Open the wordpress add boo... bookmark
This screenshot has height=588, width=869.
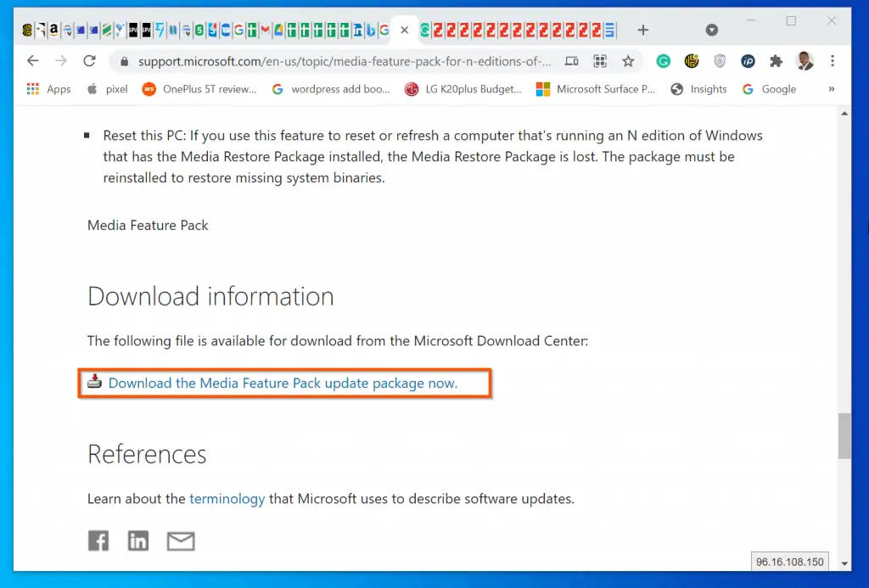pyautogui.click(x=331, y=89)
